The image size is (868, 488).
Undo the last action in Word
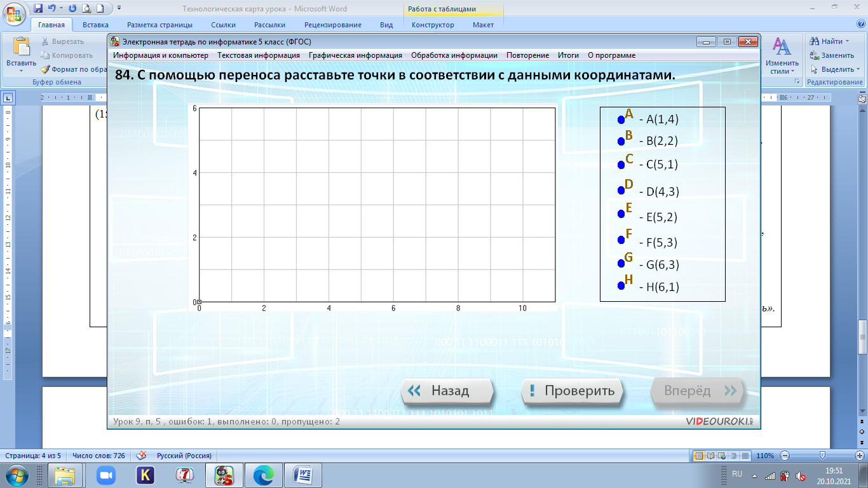coord(53,9)
